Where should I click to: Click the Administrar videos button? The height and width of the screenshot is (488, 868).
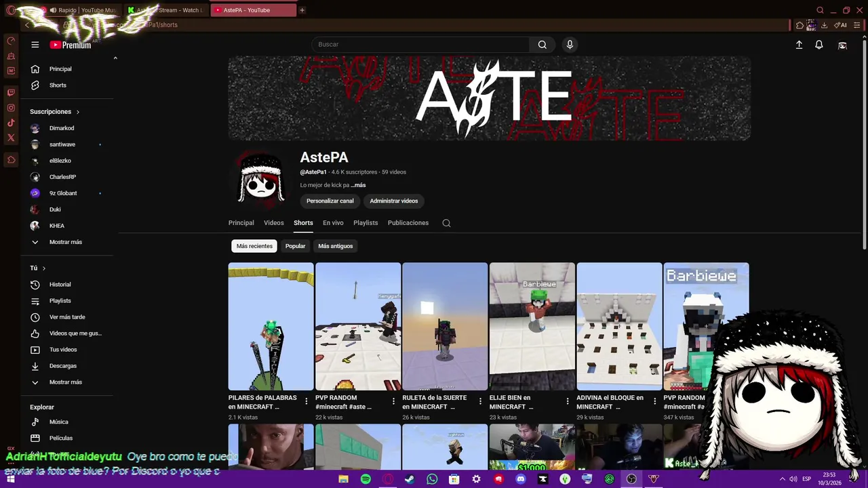click(x=394, y=201)
